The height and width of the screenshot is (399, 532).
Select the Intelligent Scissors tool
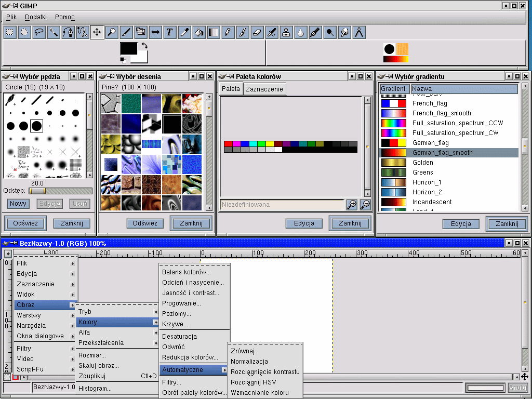pos(83,33)
